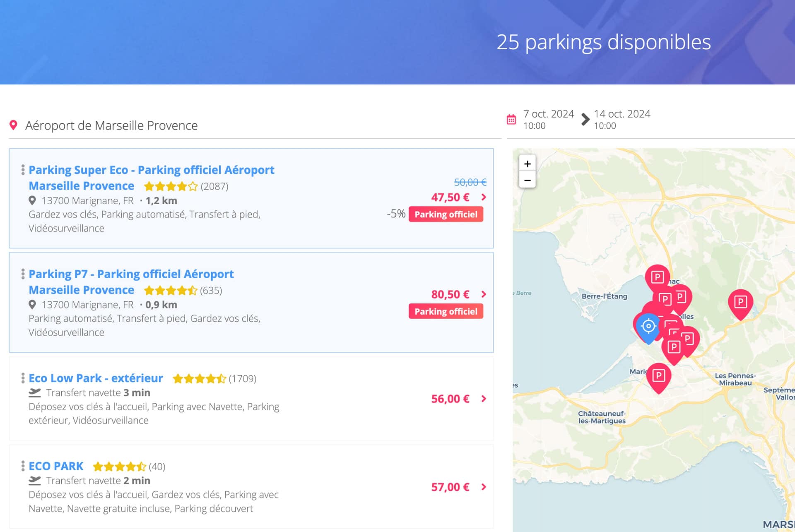795x532 pixels.
Task: Click the three-dot handle of Eco Low Park
Action: [23, 378]
